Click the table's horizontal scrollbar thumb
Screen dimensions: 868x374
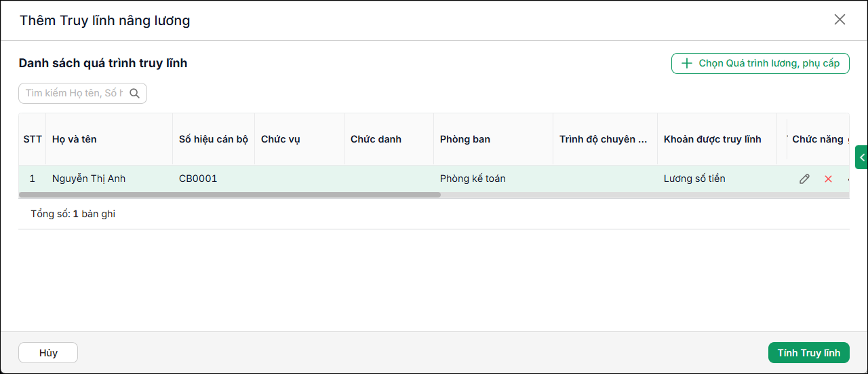click(x=230, y=195)
